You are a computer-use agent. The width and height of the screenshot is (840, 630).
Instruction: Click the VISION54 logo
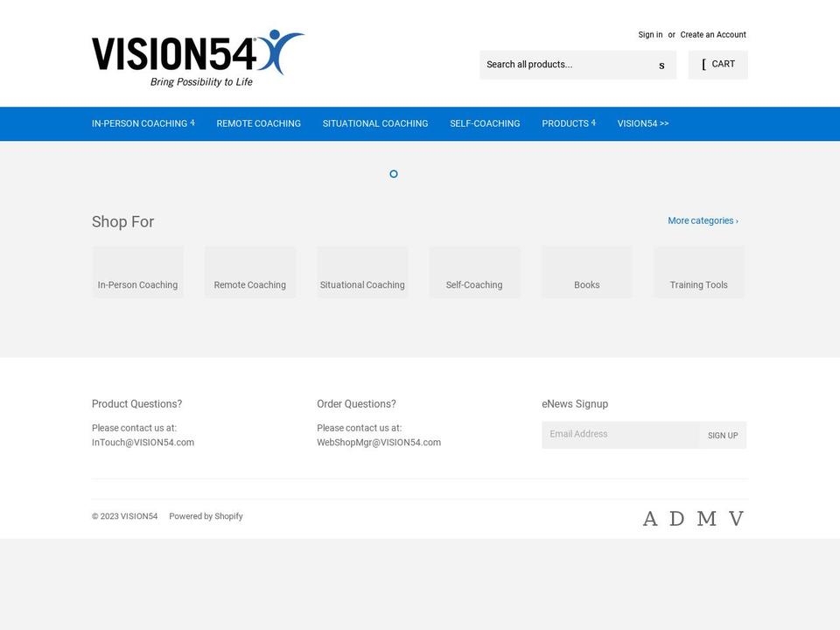[x=199, y=58]
